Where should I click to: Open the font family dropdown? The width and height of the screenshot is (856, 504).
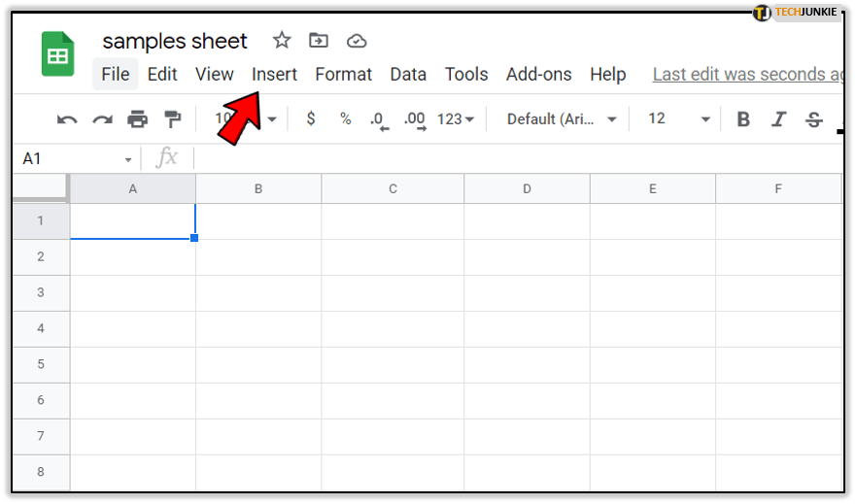(x=562, y=118)
